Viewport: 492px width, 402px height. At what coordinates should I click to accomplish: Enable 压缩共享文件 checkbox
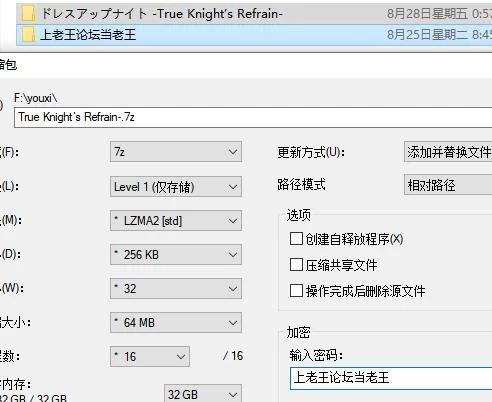296,265
